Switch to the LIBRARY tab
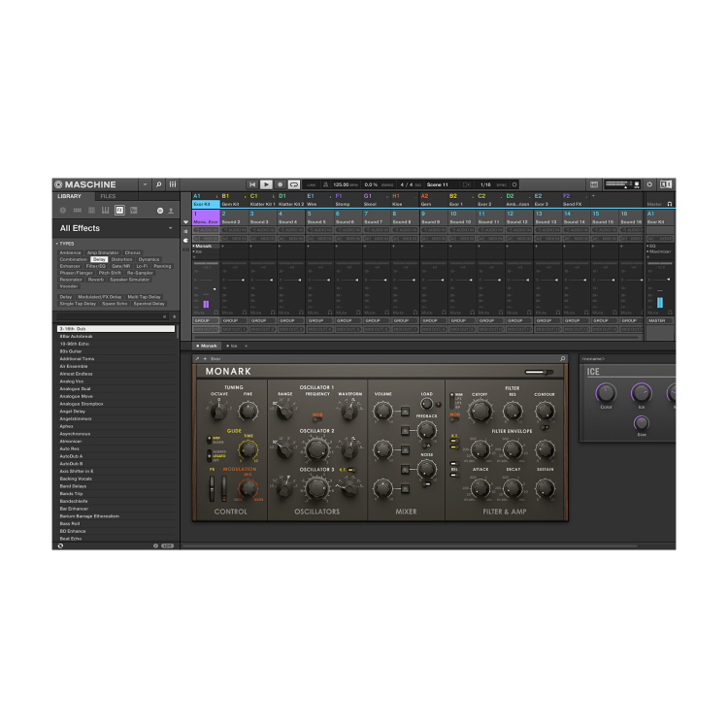728x728 pixels. (69, 196)
